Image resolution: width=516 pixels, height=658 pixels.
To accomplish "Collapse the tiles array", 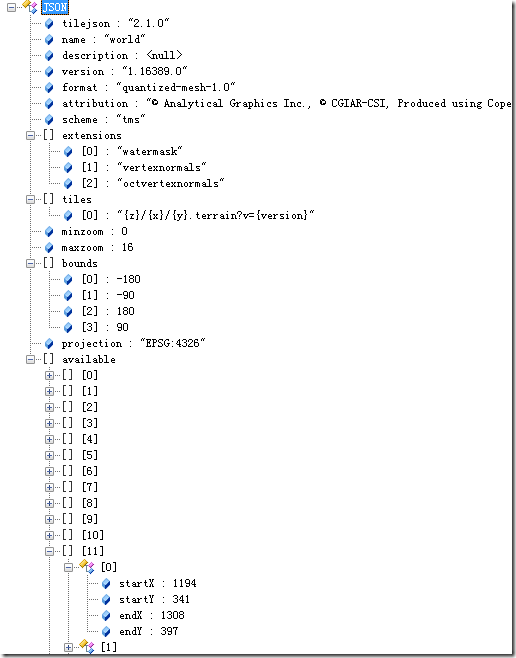I will 30,199.
